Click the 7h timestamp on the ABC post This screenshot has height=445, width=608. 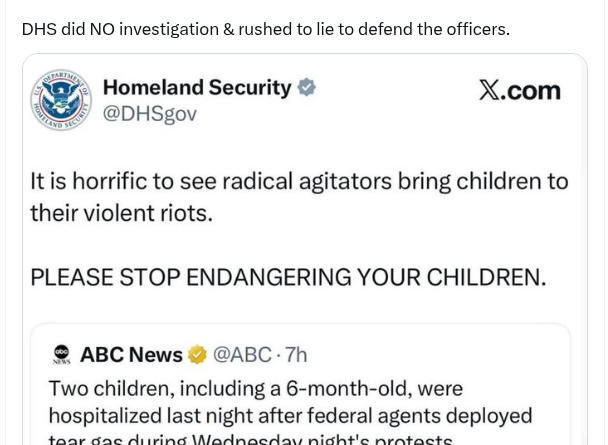coord(296,355)
